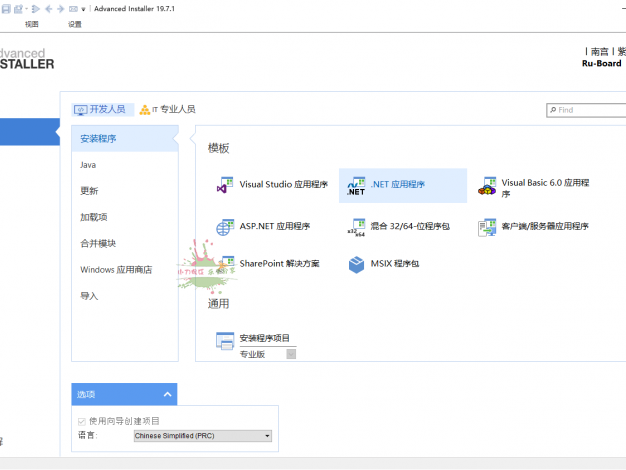
Task: Open Chinese Simplified (PRC) language dropdown
Action: 203,436
